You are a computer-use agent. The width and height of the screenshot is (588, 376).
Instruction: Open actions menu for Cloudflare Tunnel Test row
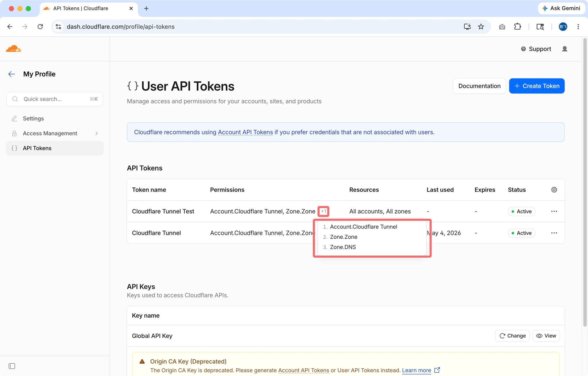point(554,211)
